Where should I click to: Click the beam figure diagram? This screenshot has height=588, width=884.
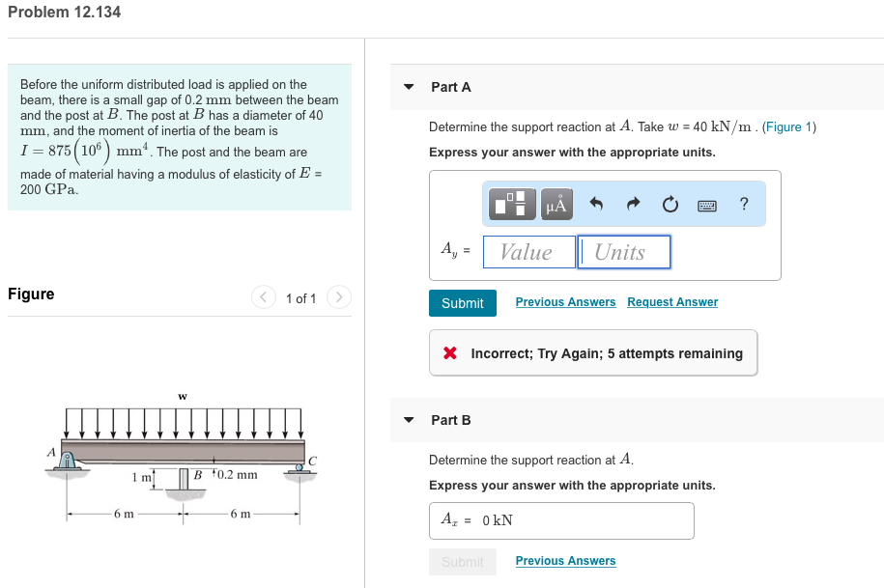point(179,459)
